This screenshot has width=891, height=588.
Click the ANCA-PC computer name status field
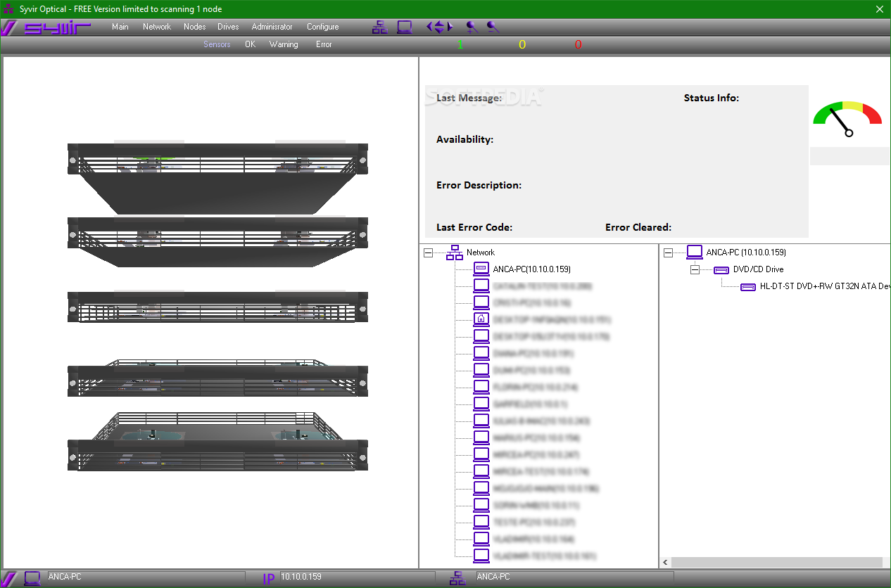(146, 577)
